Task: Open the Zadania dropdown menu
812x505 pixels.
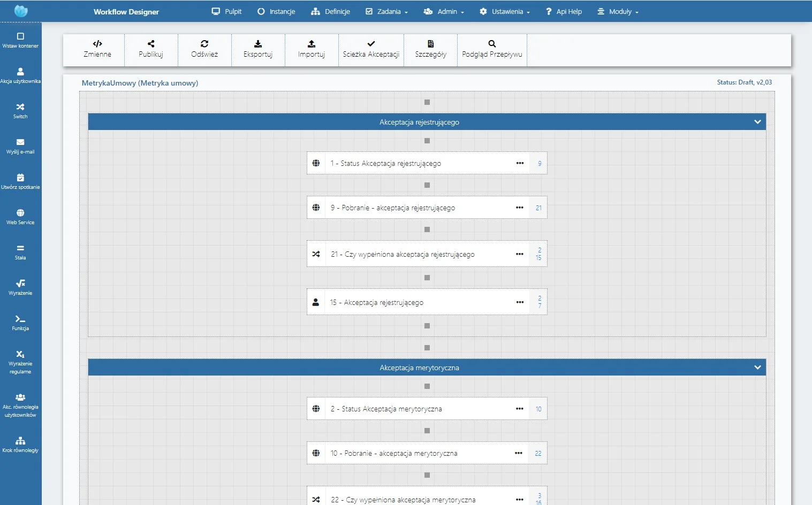Action: pos(386,11)
